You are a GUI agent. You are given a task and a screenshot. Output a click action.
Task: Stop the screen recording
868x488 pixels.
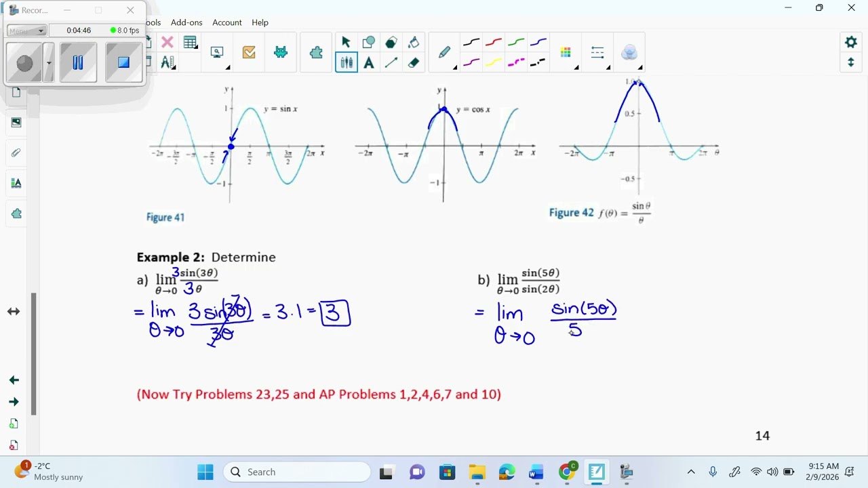click(123, 63)
